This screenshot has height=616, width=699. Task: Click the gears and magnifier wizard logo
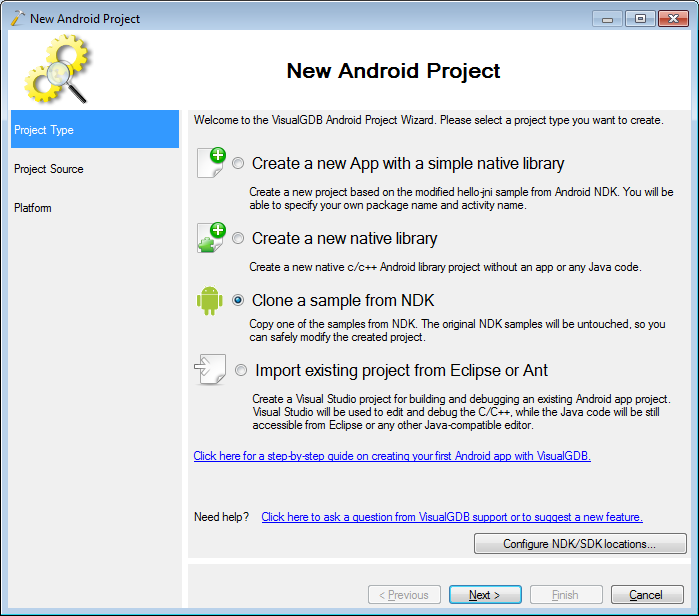[58, 69]
